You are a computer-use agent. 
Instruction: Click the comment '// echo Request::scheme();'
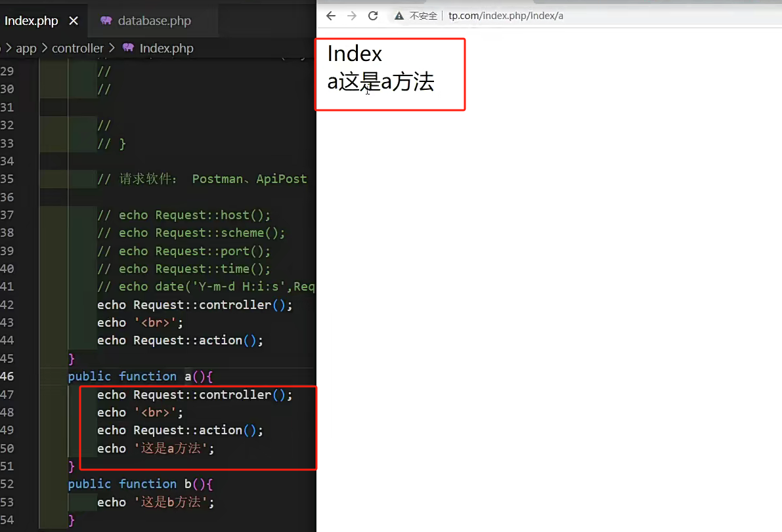tap(191, 233)
